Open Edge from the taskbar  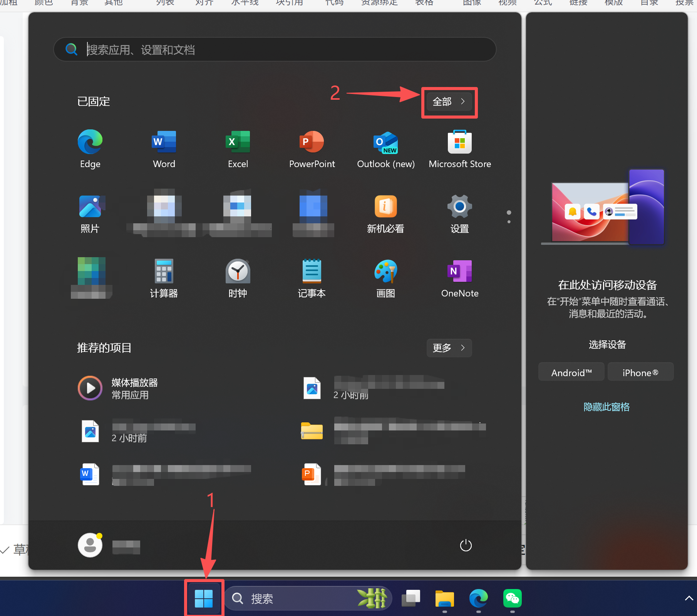pyautogui.click(x=479, y=599)
